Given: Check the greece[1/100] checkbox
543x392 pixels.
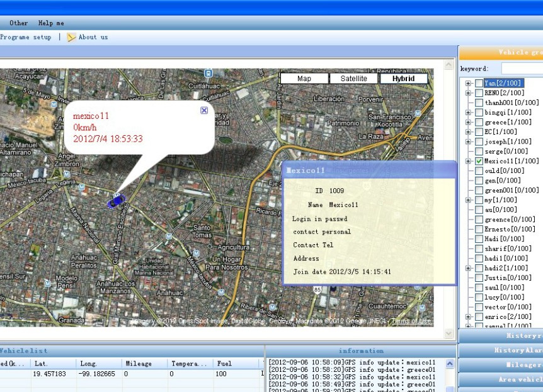Looking at the screenshot, I should 479,122.
